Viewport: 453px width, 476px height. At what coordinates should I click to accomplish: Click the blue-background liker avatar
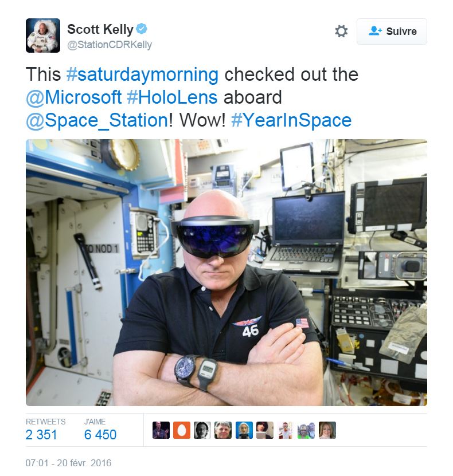coord(244,430)
